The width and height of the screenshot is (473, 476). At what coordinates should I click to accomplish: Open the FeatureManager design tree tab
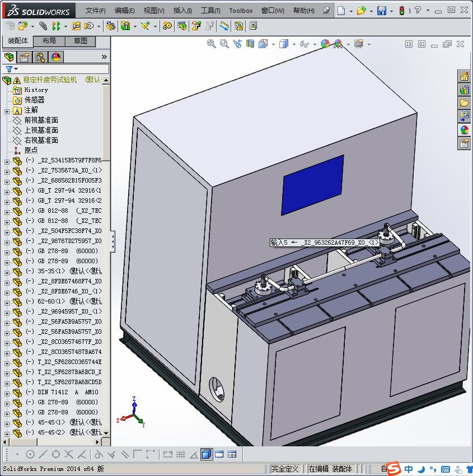coord(9,57)
